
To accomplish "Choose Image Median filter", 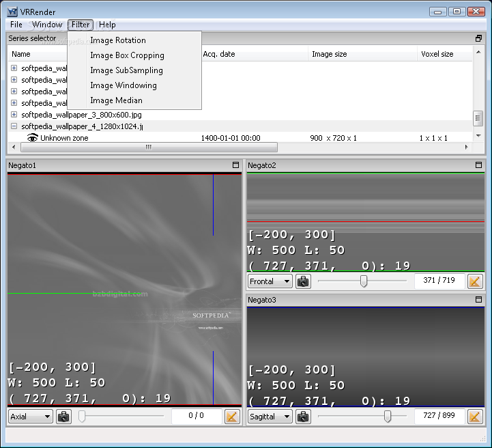I will [134, 100].
